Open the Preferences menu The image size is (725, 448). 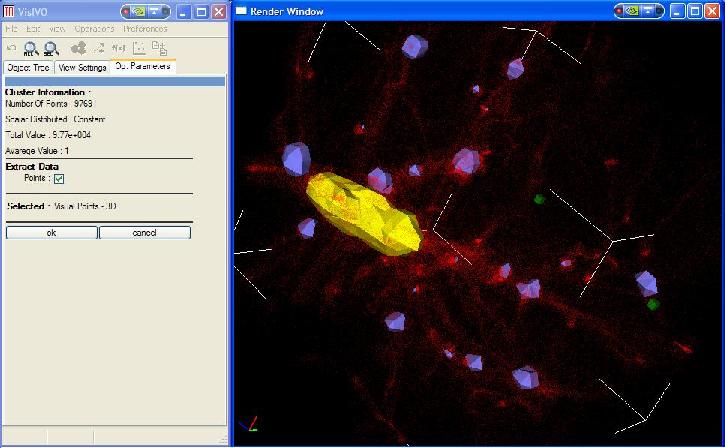[145, 29]
